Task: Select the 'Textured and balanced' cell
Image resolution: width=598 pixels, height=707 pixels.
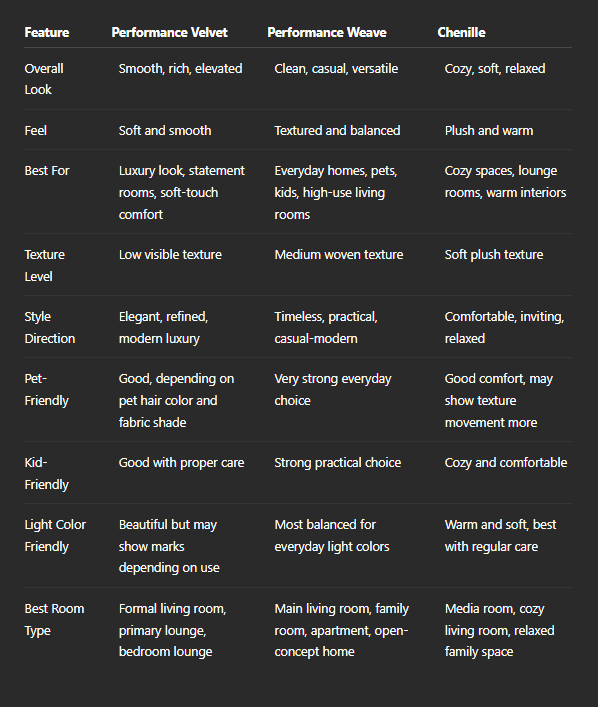Action: [337, 131]
